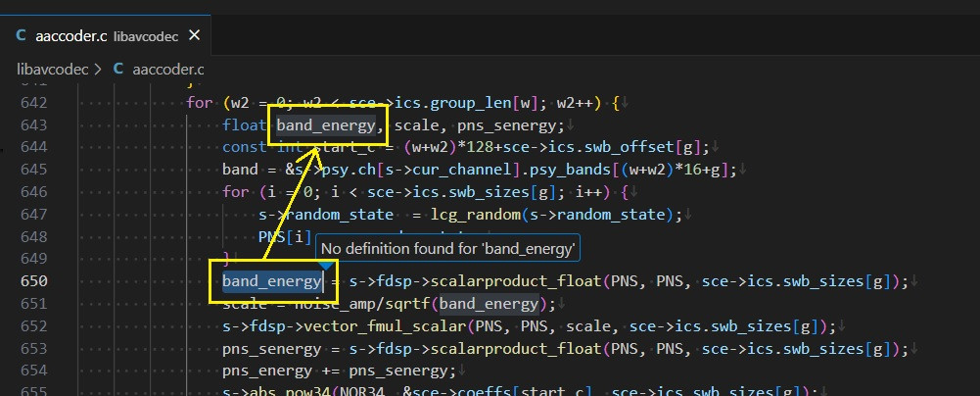Click the C file icon in the tab
980x396 pixels.
(22, 35)
